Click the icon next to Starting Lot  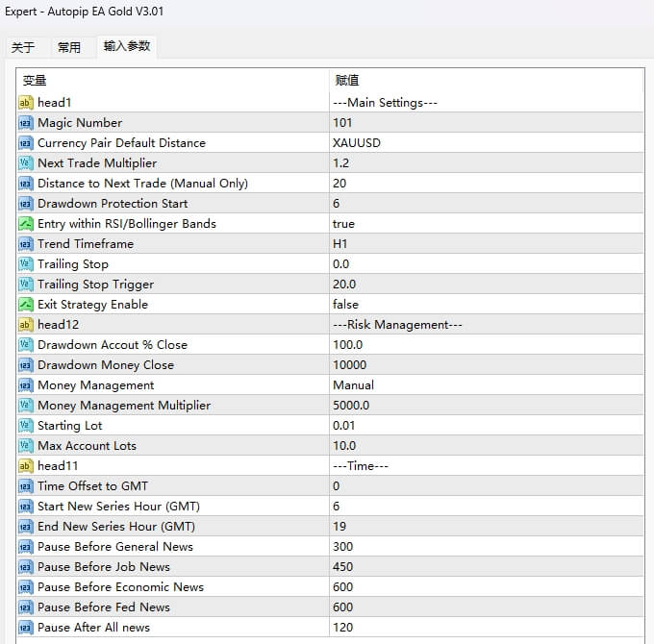[26, 426]
